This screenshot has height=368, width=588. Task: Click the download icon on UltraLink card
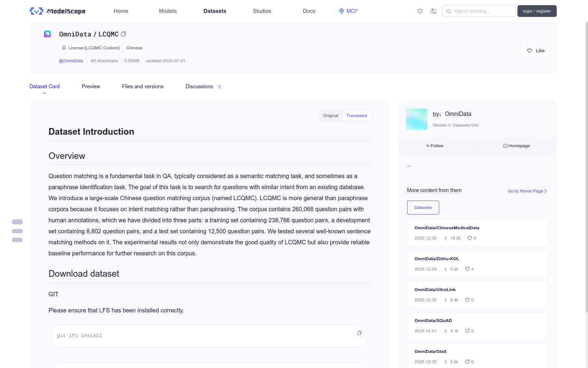tap(446, 300)
